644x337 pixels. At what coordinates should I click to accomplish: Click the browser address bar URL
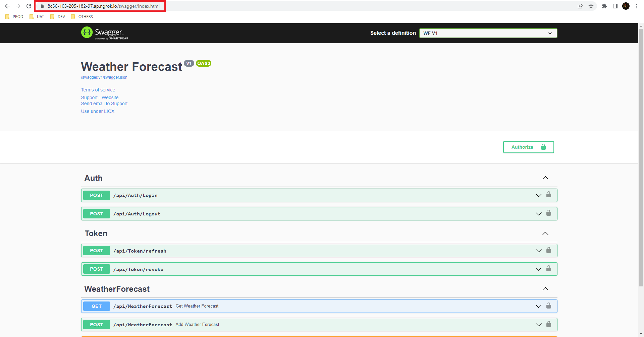click(103, 6)
